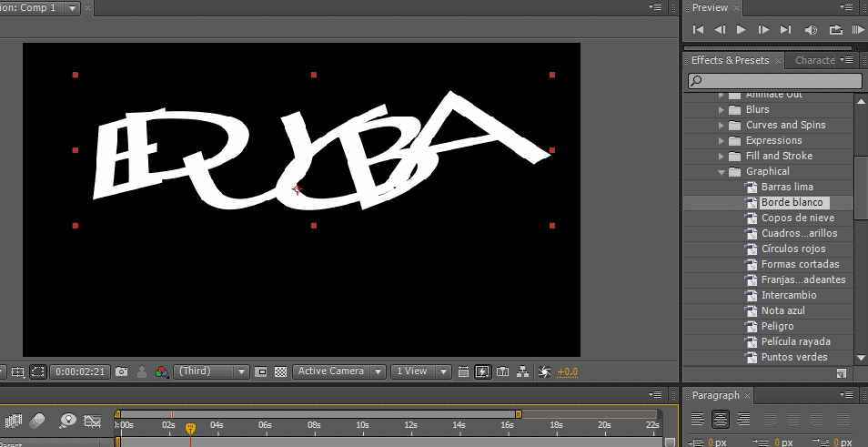Expand the Expressions folder
The image size is (868, 447).
coord(722,141)
